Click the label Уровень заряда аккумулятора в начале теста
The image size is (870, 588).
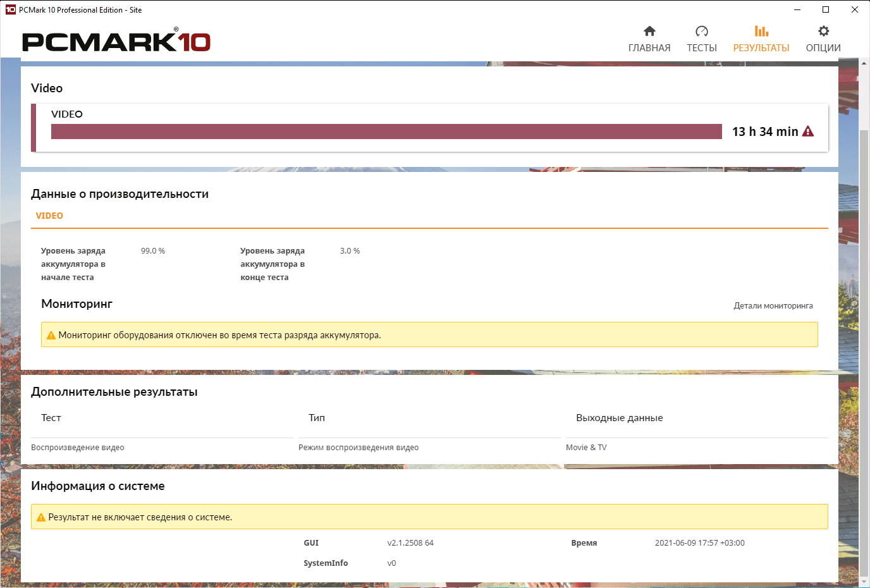pos(73,264)
